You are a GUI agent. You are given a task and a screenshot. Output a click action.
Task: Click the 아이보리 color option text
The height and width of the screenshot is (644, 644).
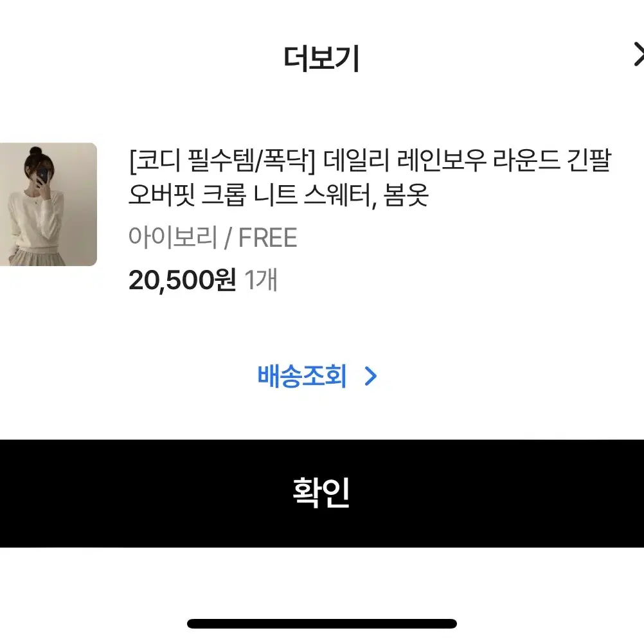click(x=172, y=237)
